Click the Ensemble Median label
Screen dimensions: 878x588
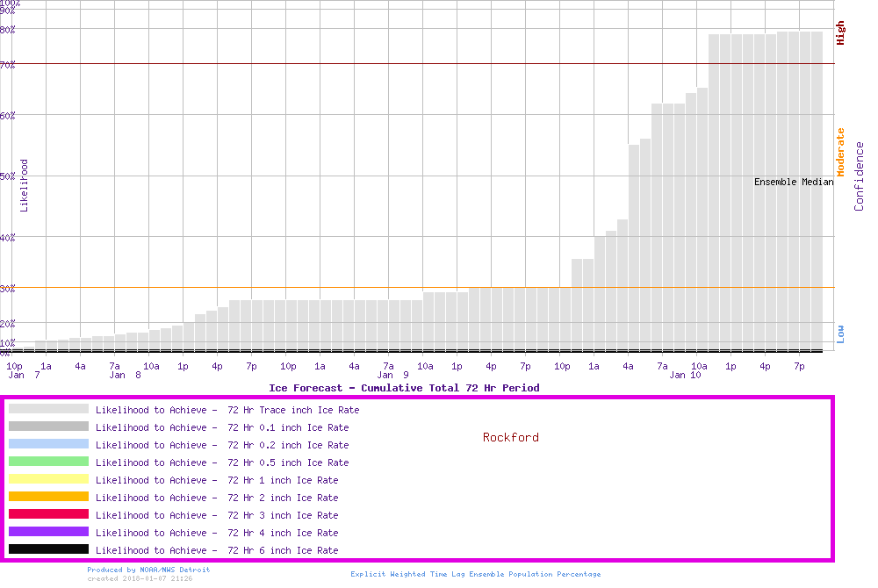[794, 183]
